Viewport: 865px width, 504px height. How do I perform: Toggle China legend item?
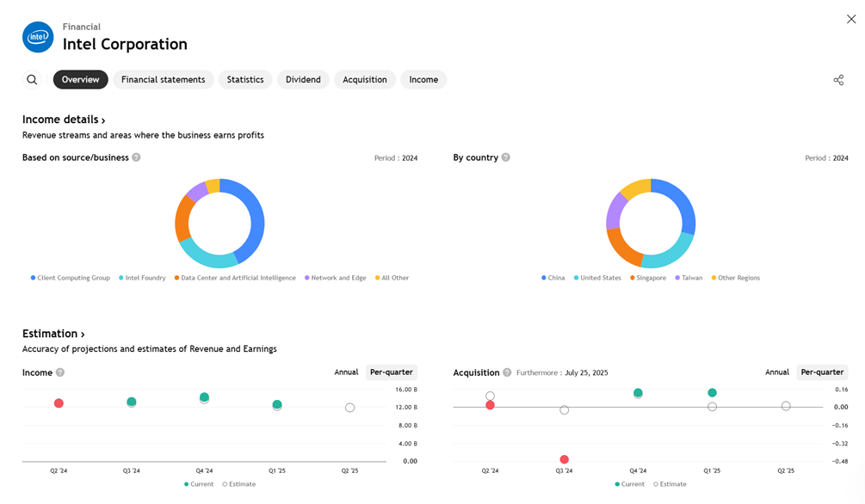click(x=553, y=278)
